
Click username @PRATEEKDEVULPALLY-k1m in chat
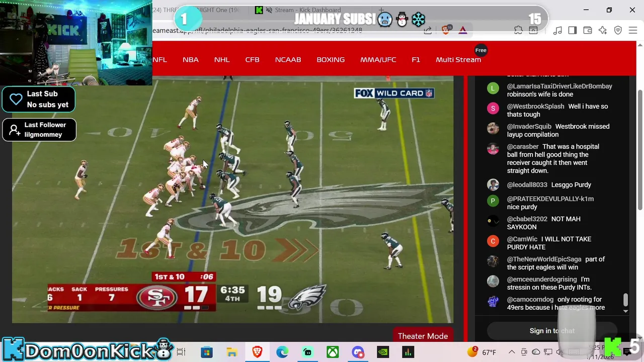[x=550, y=199]
